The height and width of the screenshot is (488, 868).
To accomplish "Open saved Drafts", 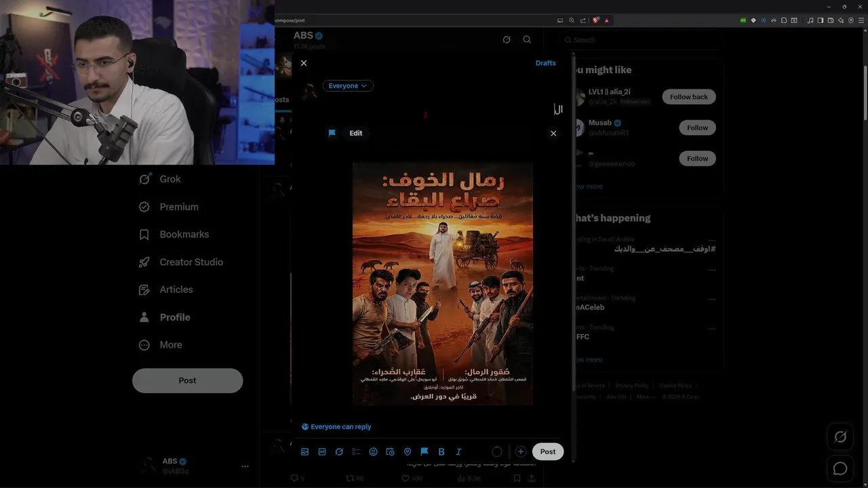I will pyautogui.click(x=545, y=63).
